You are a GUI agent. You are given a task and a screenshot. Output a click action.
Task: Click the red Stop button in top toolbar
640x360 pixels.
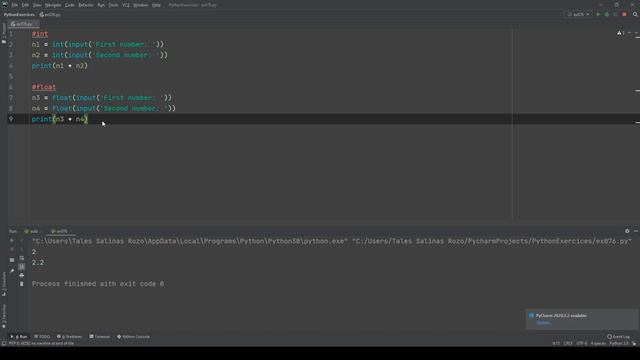[x=624, y=14]
